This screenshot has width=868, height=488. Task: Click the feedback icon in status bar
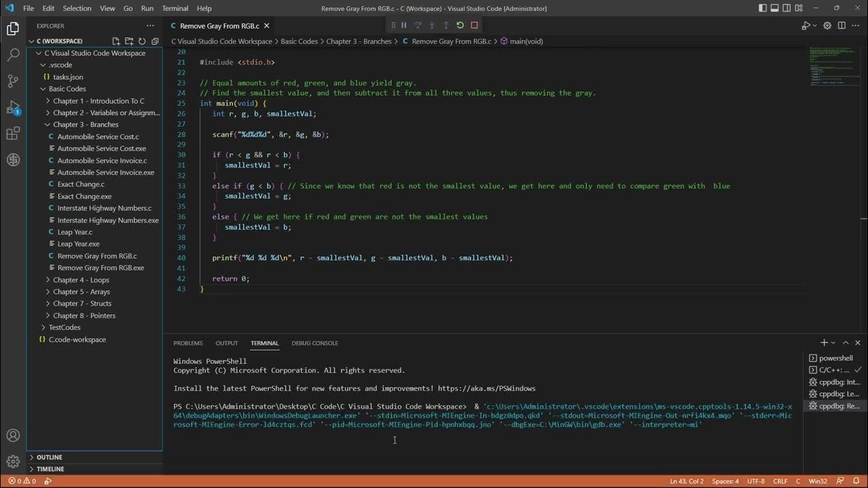pyautogui.click(x=839, y=481)
